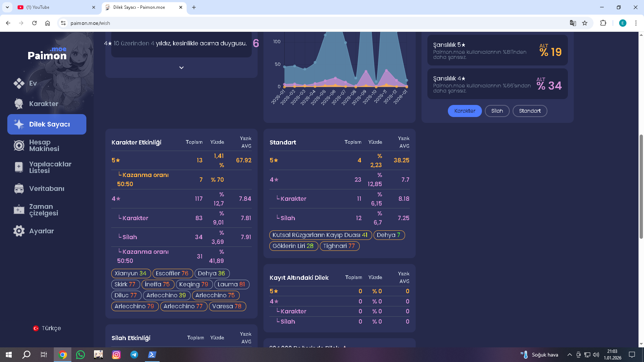Click the Escoffier 76 pull tag
The height and width of the screenshot is (362, 644).
tap(172, 274)
